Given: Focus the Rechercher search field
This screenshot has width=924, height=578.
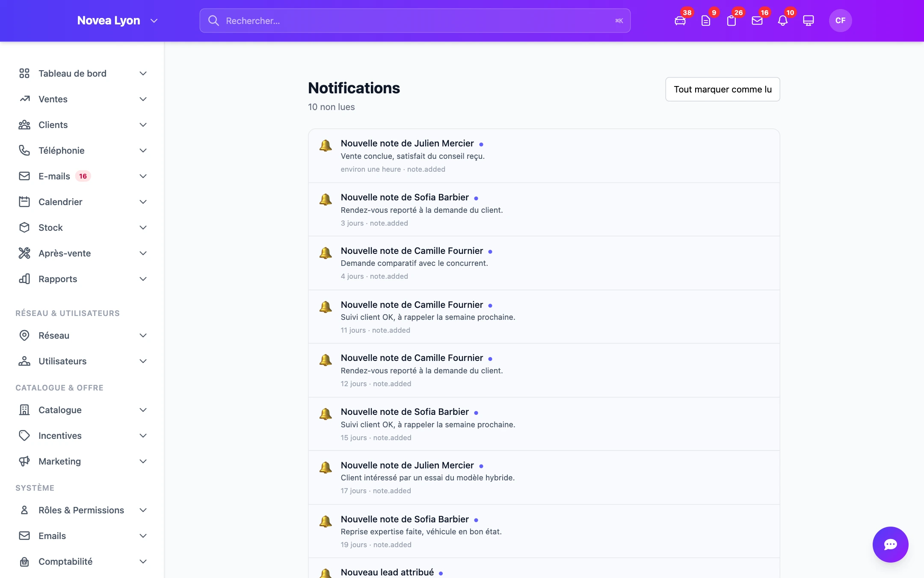Looking at the screenshot, I should pyautogui.click(x=415, y=21).
